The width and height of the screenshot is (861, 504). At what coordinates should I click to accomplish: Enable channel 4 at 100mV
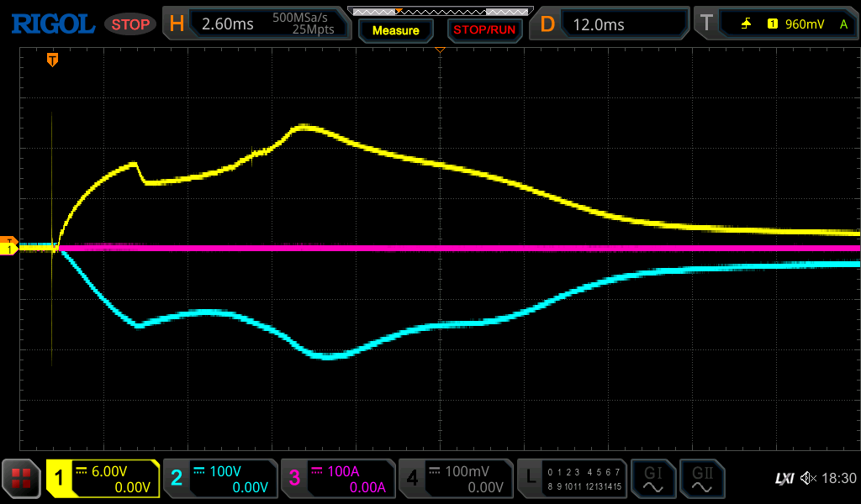click(455, 479)
